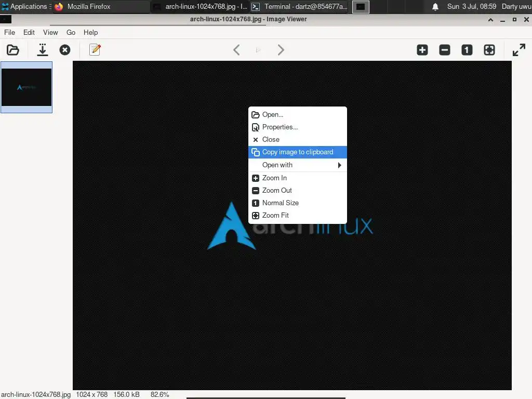
Task: Click the 156.0 kB file size text
Action: click(x=127, y=395)
